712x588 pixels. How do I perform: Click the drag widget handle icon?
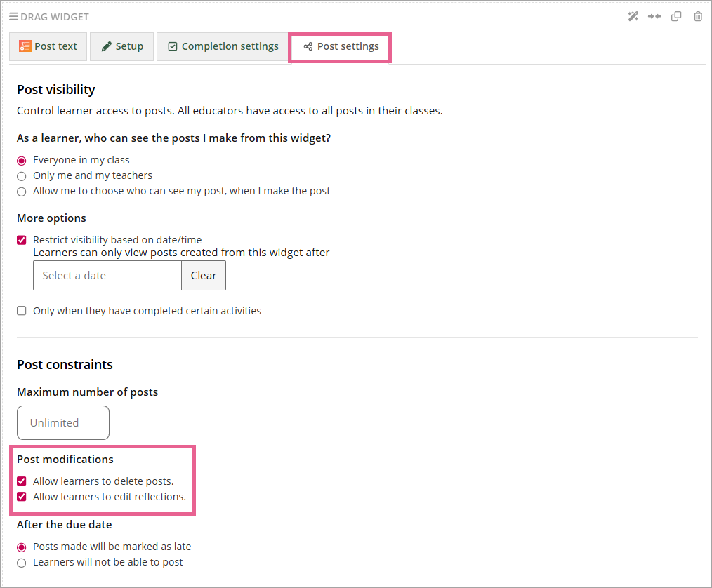tap(13, 17)
